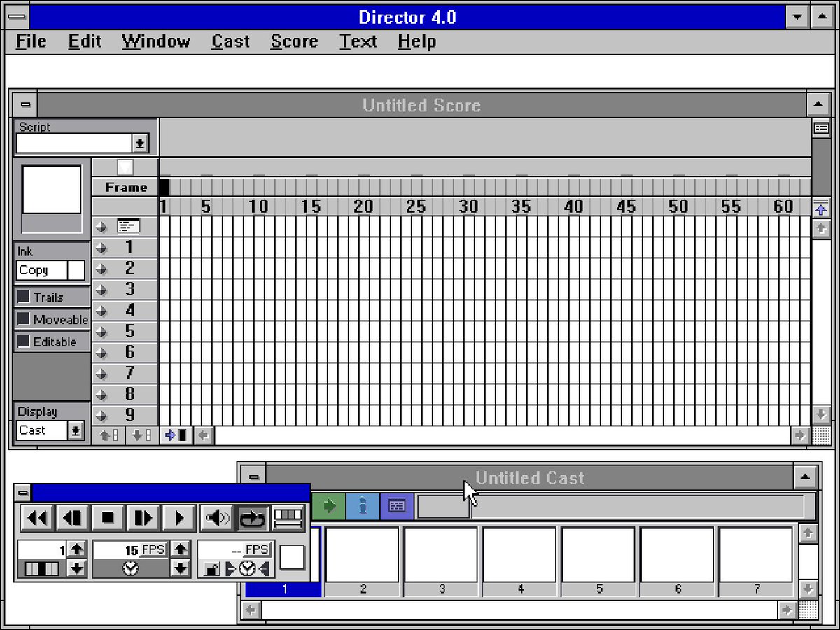Image resolution: width=840 pixels, height=630 pixels.
Task: Open the Ink Copy dropdown
Action: [50, 270]
